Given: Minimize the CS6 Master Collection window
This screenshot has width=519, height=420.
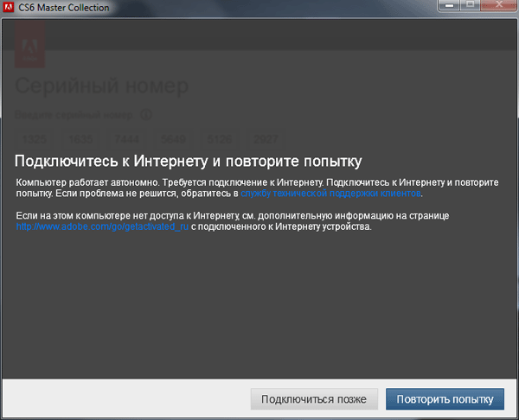Looking at the screenshot, I should coord(449,6).
